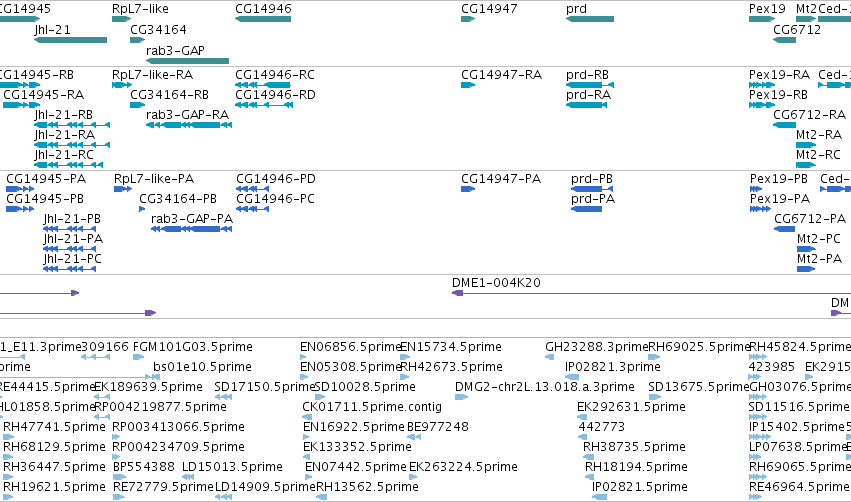851x502 pixels.
Task: Click transcript Pex19-RB
Action: pos(761,105)
